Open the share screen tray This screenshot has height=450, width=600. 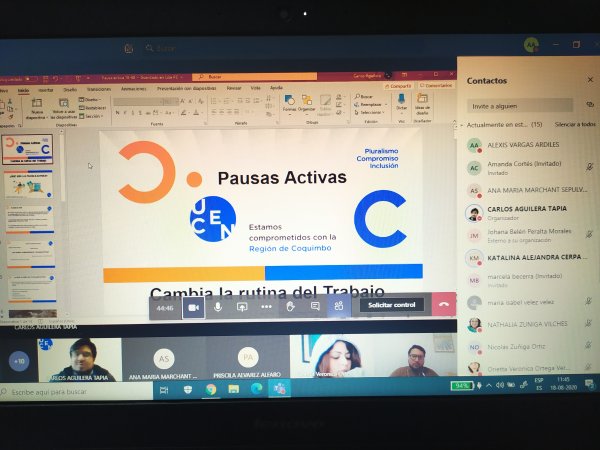pyautogui.click(x=242, y=307)
